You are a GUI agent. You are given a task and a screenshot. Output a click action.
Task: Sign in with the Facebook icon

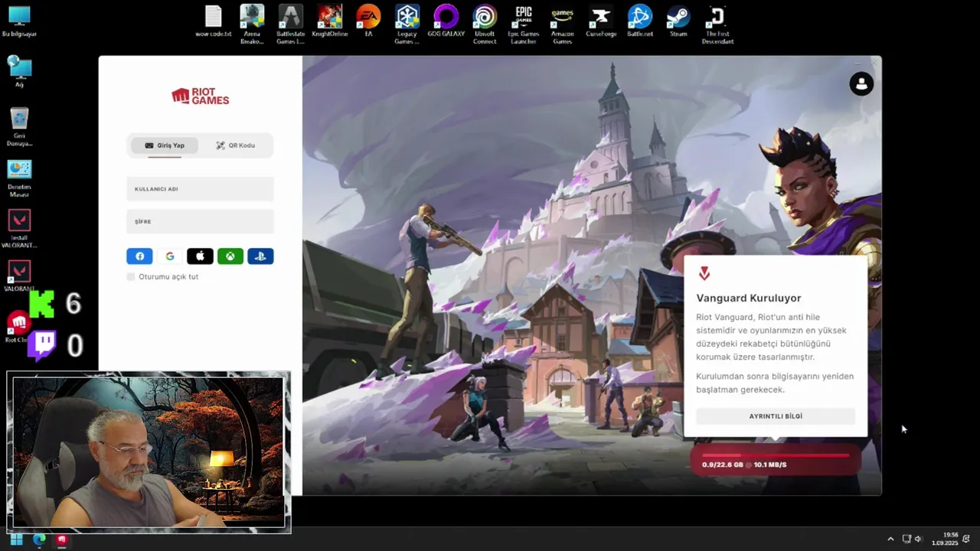tap(139, 256)
